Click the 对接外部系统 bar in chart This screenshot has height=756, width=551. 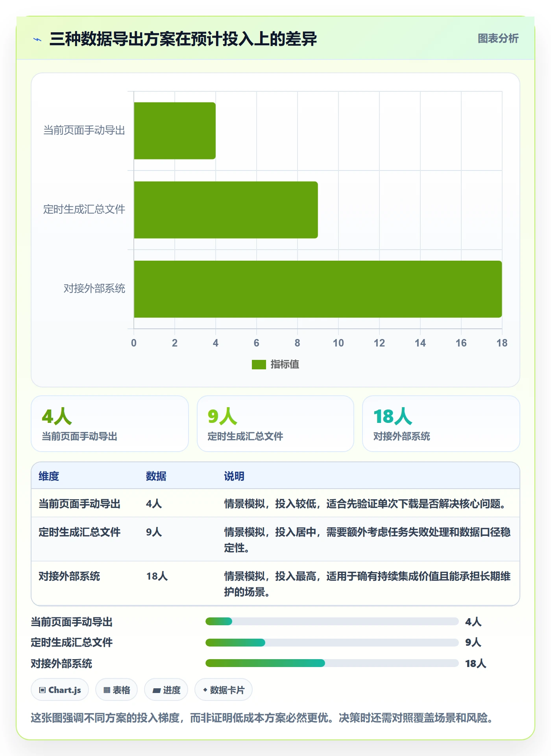click(318, 289)
